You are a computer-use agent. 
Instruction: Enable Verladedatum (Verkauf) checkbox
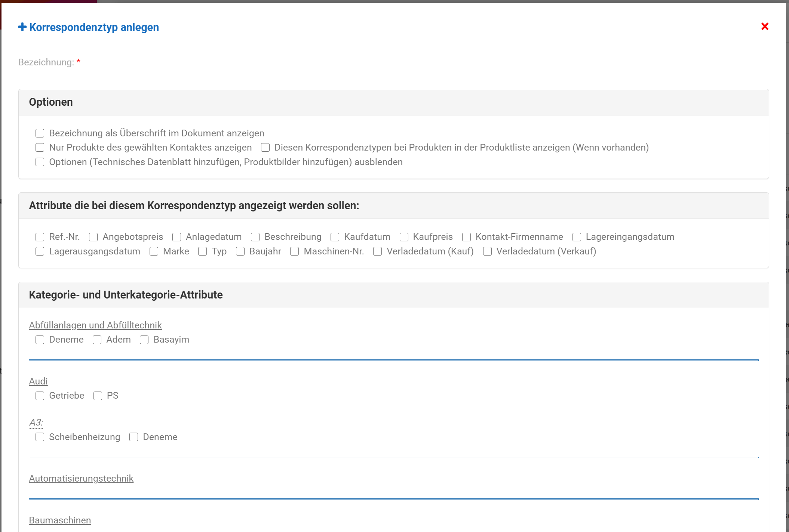tap(488, 251)
